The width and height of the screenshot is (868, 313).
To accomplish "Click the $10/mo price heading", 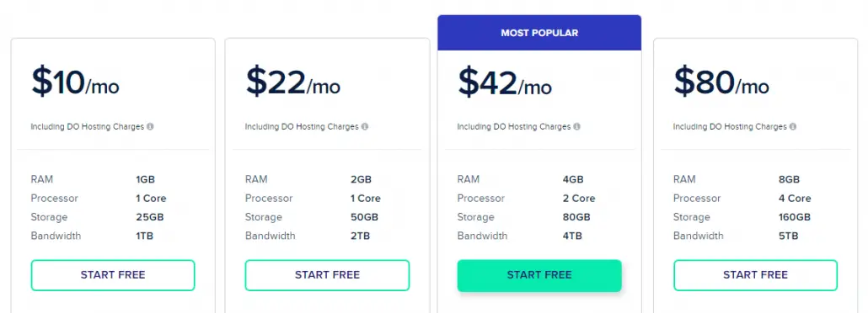I will [75, 82].
